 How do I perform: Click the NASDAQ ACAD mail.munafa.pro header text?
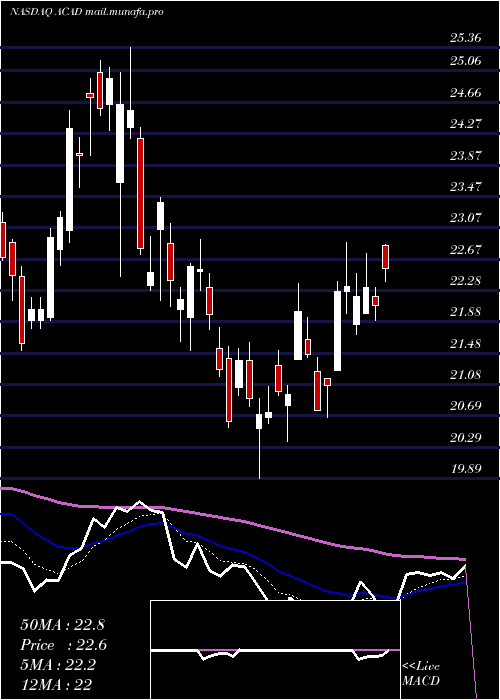(x=87, y=12)
